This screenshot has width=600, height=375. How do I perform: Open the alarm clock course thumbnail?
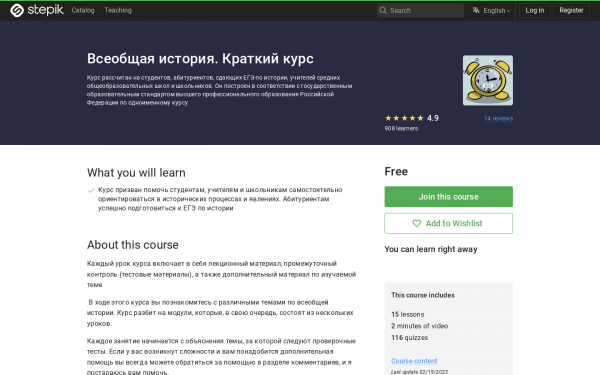point(488,80)
